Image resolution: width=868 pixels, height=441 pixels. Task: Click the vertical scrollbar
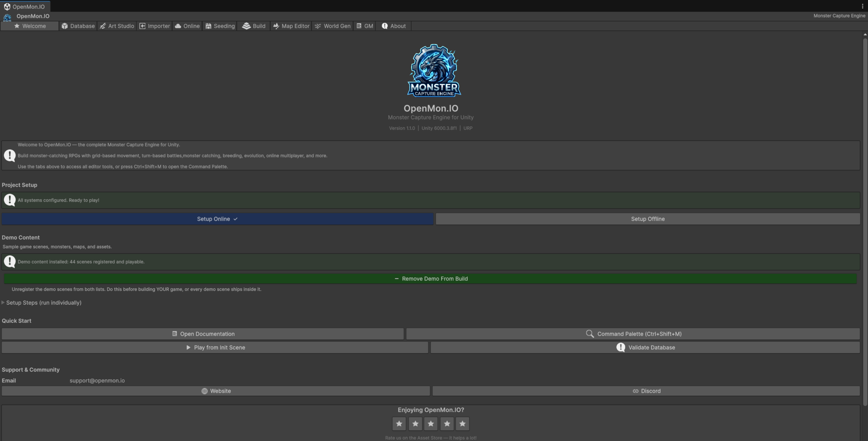(x=865, y=222)
